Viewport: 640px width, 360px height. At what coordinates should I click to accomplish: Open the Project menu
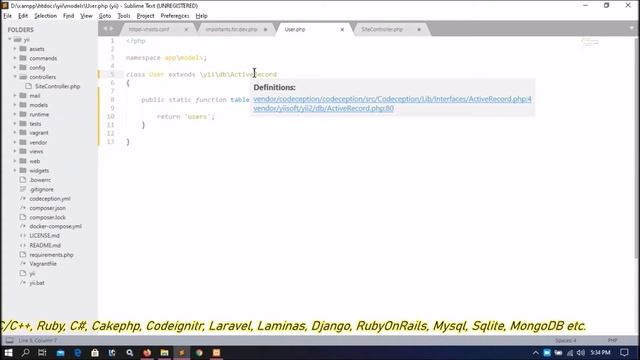click(x=145, y=16)
